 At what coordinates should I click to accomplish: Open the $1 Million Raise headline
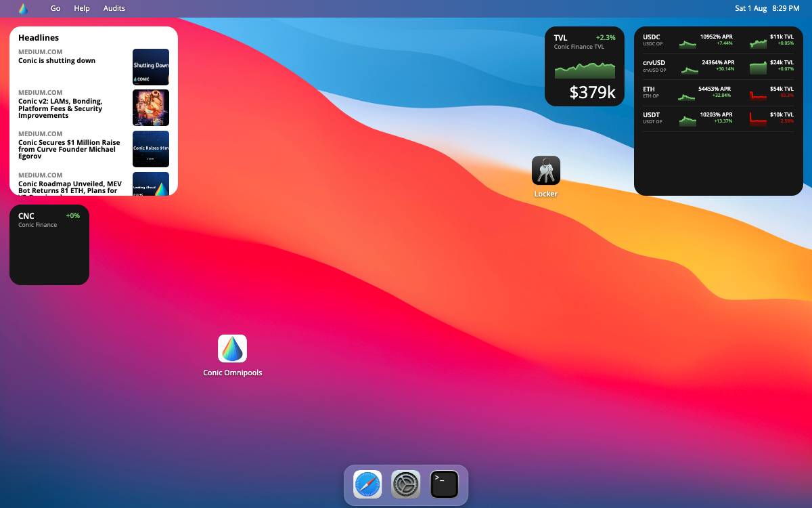[x=69, y=150]
